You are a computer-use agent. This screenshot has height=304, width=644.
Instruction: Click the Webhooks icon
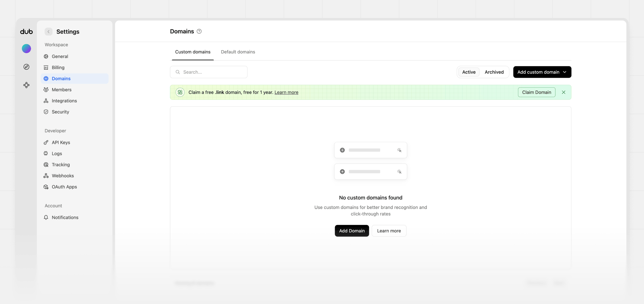tap(46, 176)
